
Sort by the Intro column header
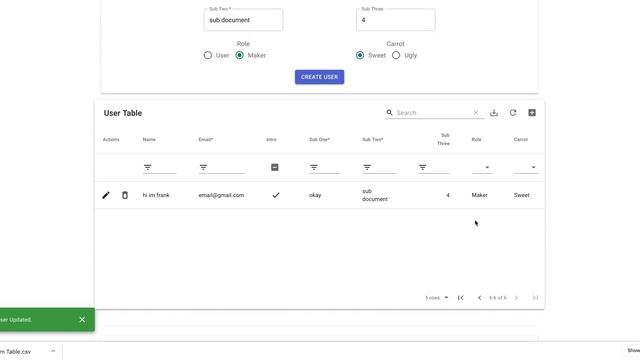(271, 140)
